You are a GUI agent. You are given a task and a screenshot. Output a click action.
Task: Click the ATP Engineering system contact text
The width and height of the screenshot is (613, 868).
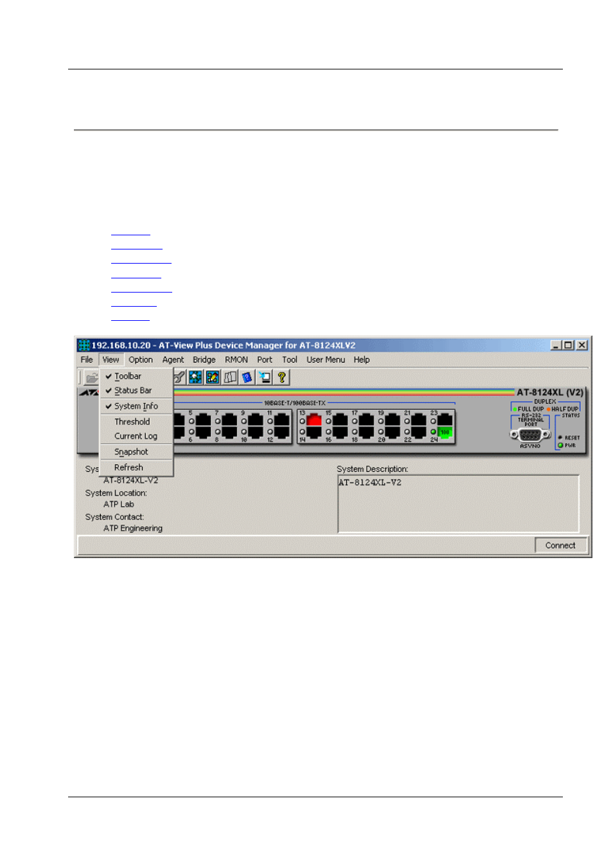tap(133, 529)
